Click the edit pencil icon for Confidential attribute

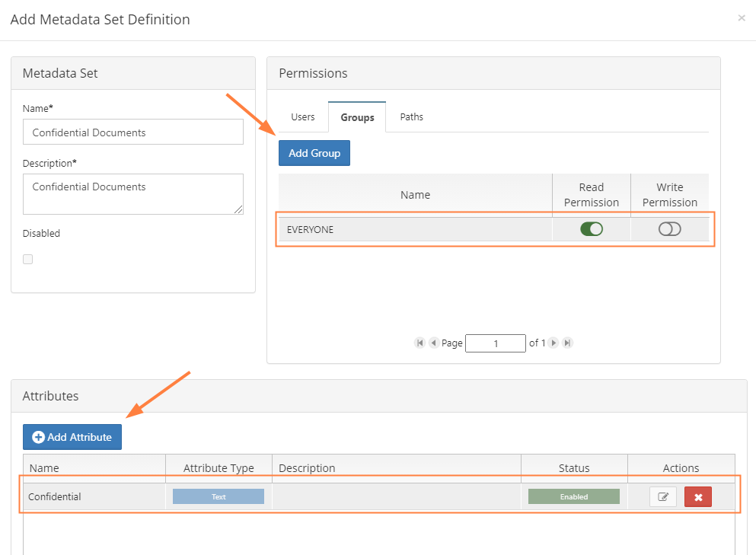(x=662, y=497)
